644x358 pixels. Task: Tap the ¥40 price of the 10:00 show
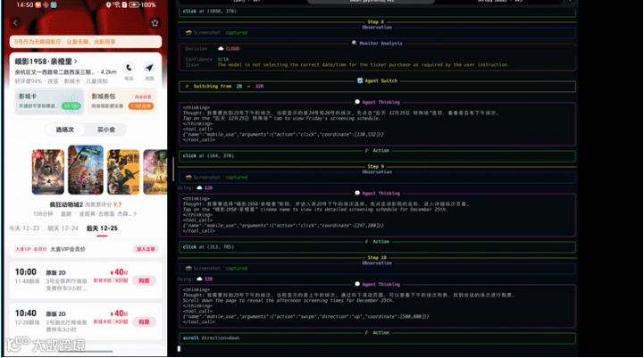[119, 272]
